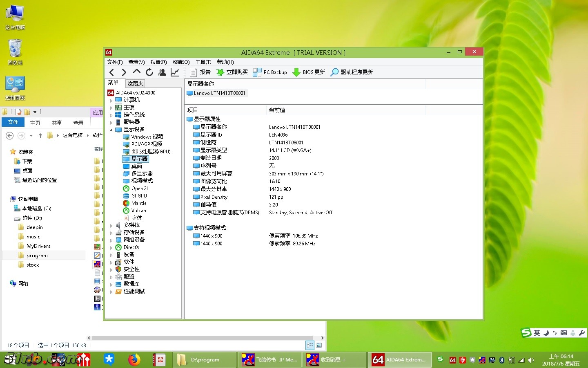Image resolution: width=588 pixels, height=368 pixels.
Task: Click the back arrow in AIDA64 navigation
Action: click(111, 72)
